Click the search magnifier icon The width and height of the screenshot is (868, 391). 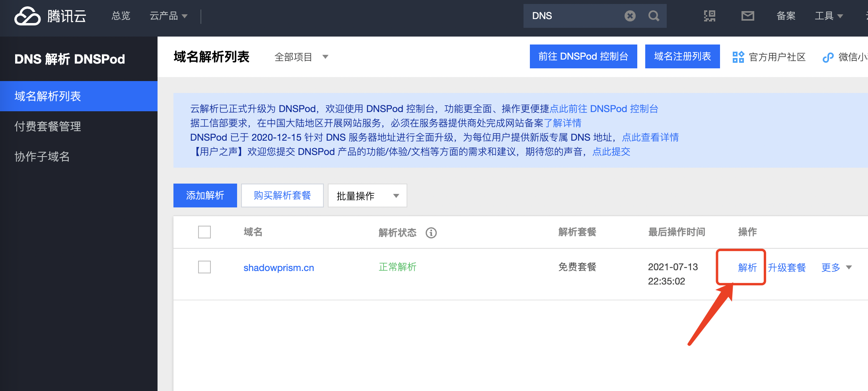coord(654,16)
